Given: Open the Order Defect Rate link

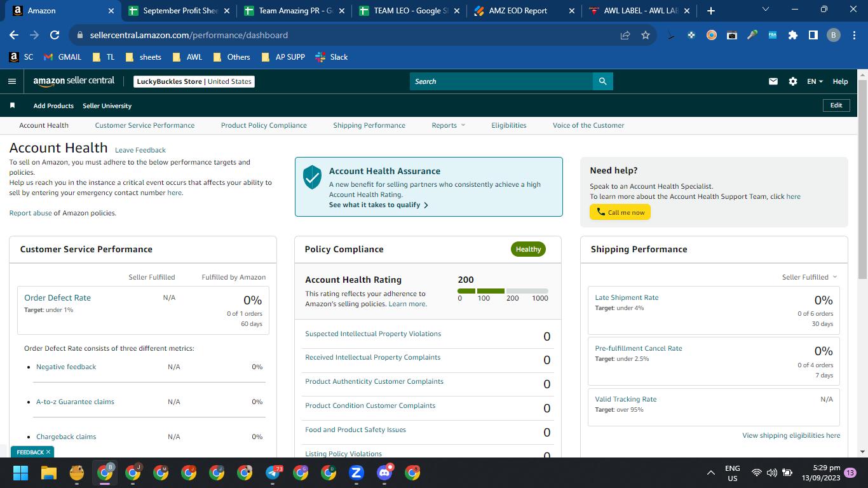Looking at the screenshot, I should (57, 297).
